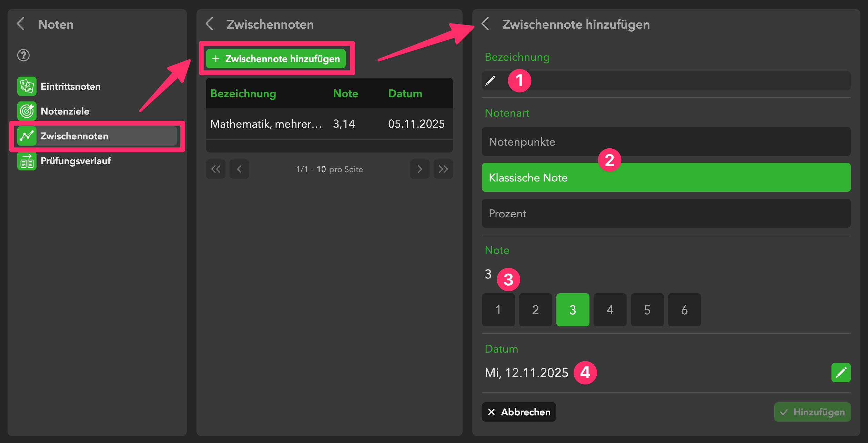Screen dimensions: 868x443
Task: Jump to last page of table
Action: coord(443,169)
